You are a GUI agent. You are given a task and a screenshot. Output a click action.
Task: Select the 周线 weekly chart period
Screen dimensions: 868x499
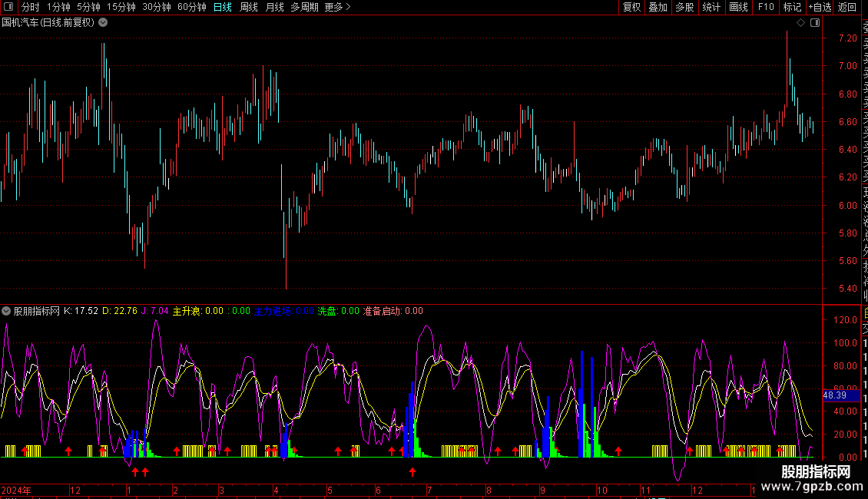tap(249, 8)
